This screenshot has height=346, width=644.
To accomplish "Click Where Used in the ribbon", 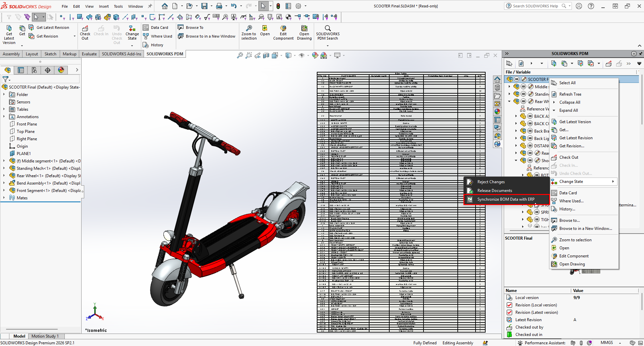I will [x=157, y=36].
